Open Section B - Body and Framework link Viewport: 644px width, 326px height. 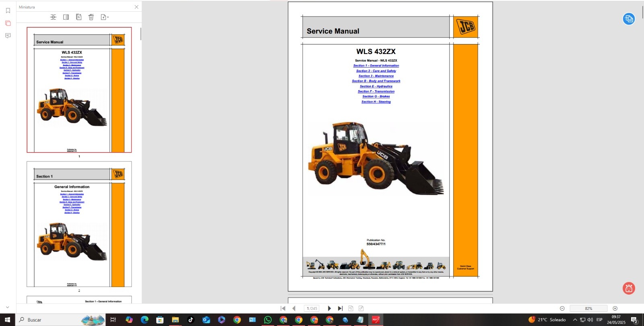(x=376, y=81)
